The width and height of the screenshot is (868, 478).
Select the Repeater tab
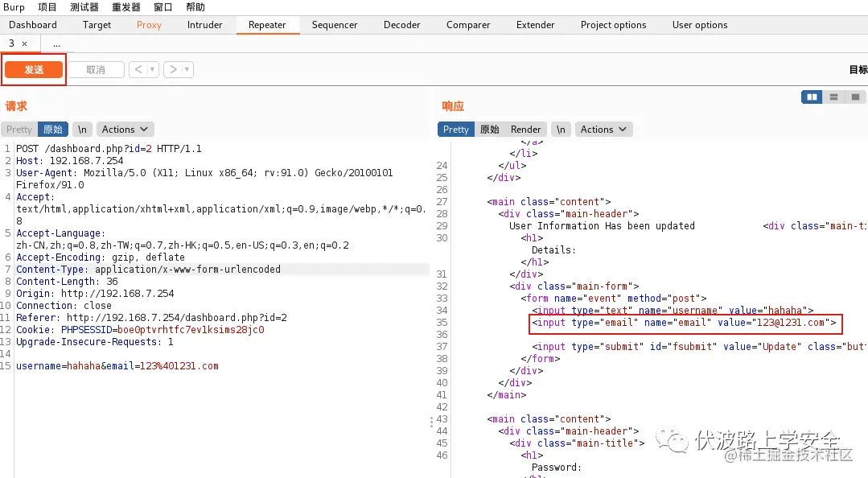(x=267, y=25)
